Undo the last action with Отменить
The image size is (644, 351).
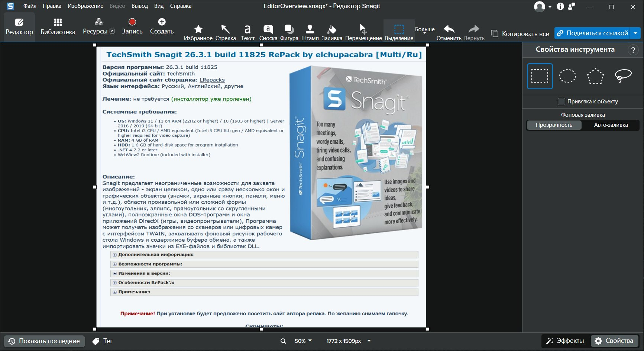[x=449, y=32]
